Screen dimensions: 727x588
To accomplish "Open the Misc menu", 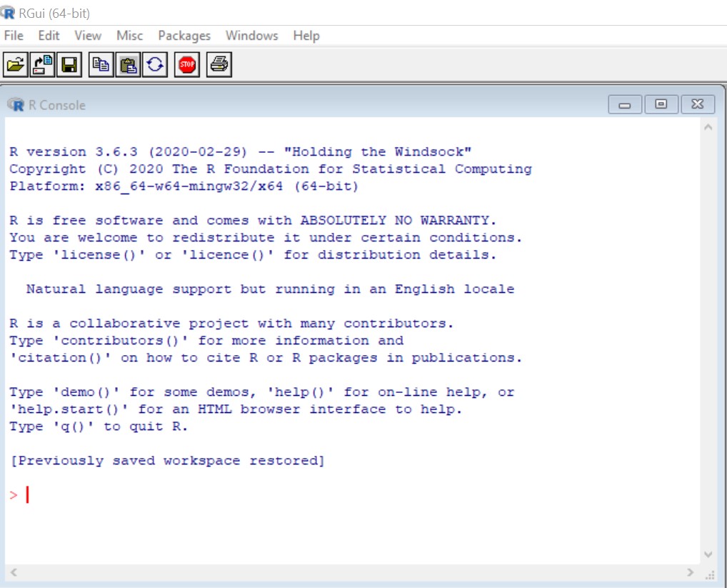I will tap(129, 36).
